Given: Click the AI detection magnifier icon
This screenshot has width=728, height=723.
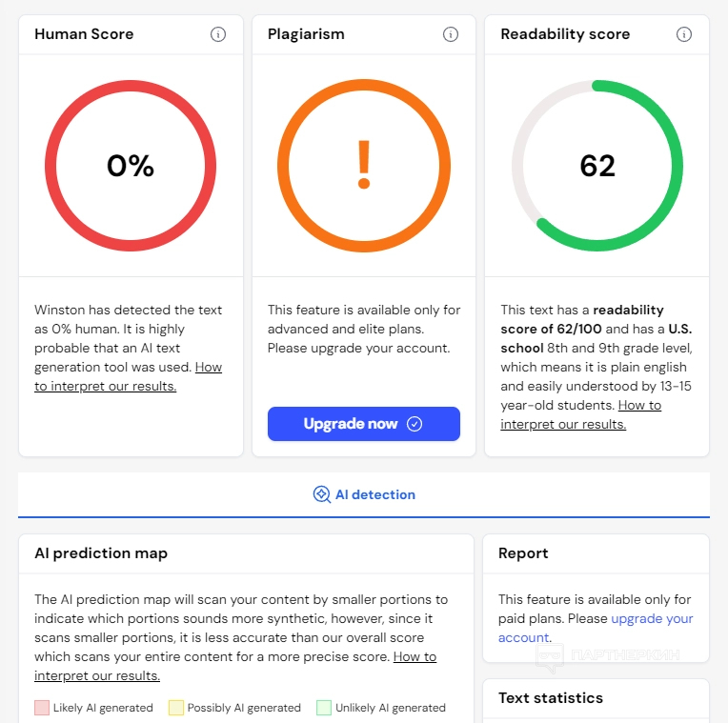Looking at the screenshot, I should tap(322, 494).
